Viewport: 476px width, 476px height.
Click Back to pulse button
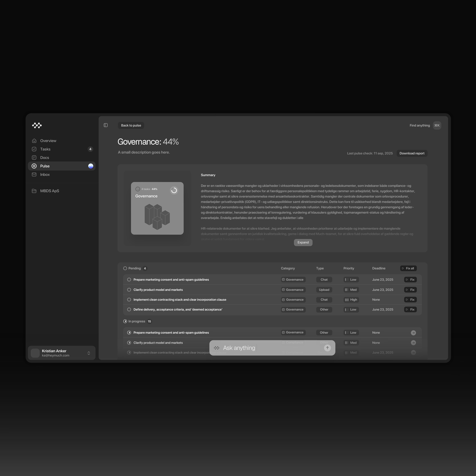pos(131,125)
